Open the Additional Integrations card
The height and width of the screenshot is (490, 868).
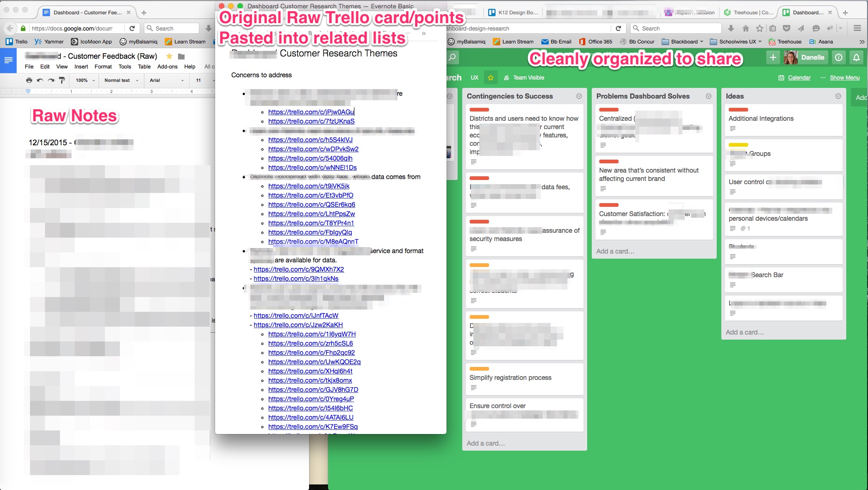click(784, 120)
